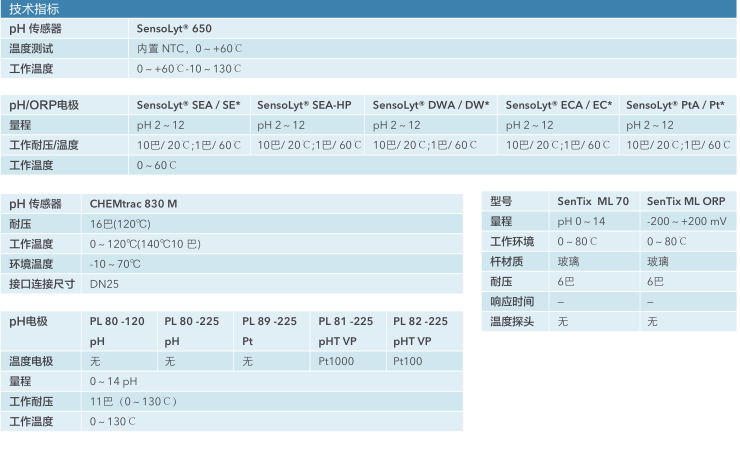Click the SenTix ML 70 model header
The width and height of the screenshot is (740, 454).
click(x=593, y=201)
